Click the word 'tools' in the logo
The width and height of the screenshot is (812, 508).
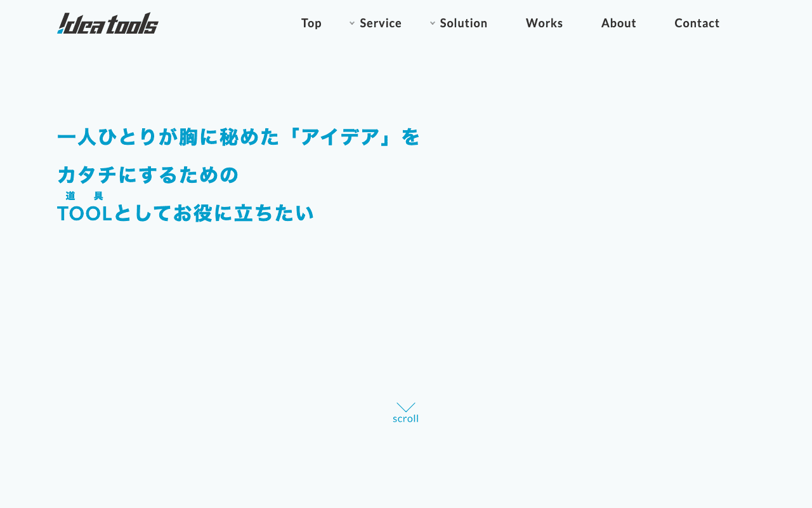(132, 23)
